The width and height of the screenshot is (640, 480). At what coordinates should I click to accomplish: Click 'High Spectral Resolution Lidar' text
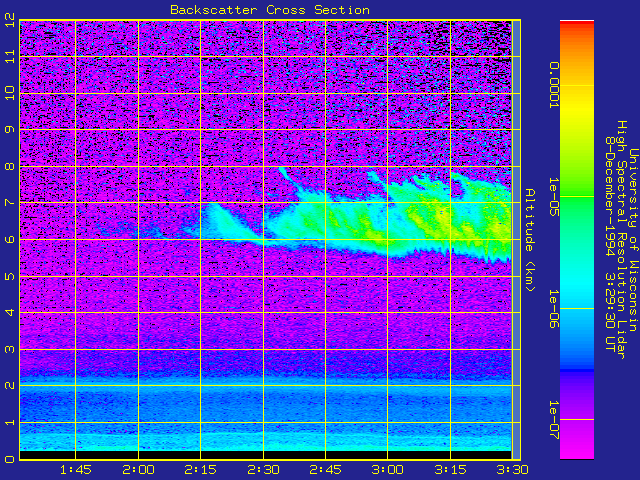point(621,240)
